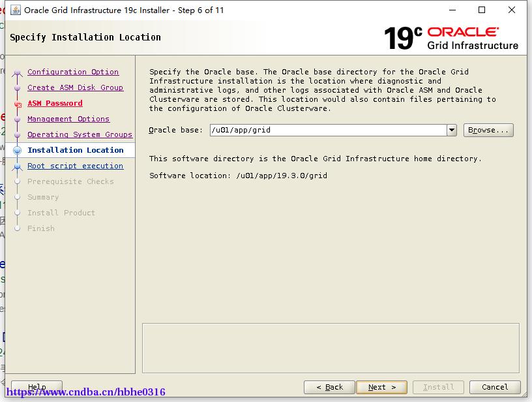Image resolution: width=532 pixels, height=402 pixels.
Task: Click the ASM Password error step marker
Action: [x=18, y=104]
